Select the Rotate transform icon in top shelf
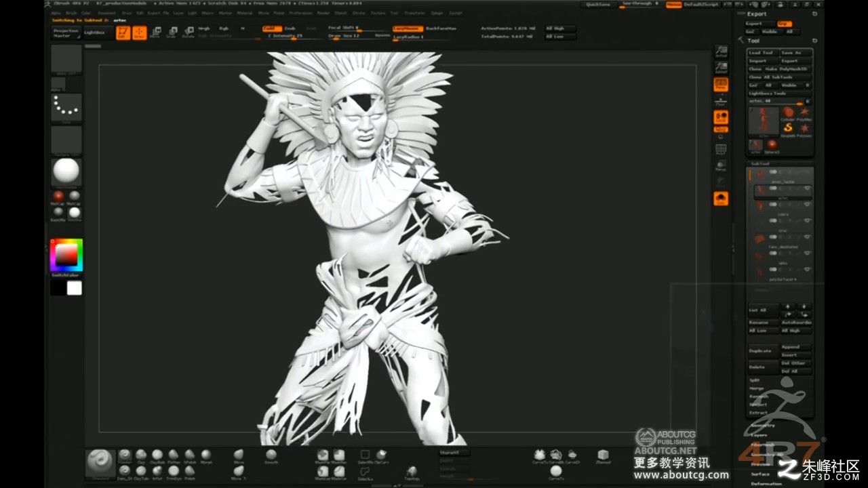 [188, 32]
